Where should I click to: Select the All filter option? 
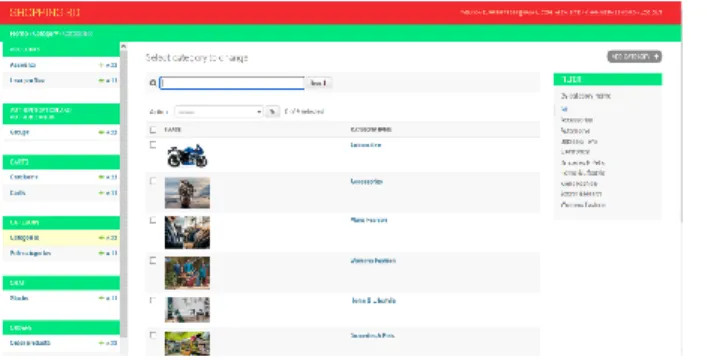564,109
